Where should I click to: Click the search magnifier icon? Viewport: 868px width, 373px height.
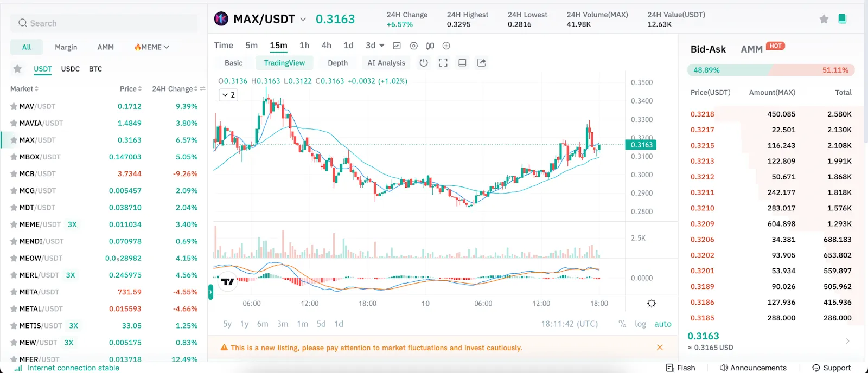click(23, 23)
